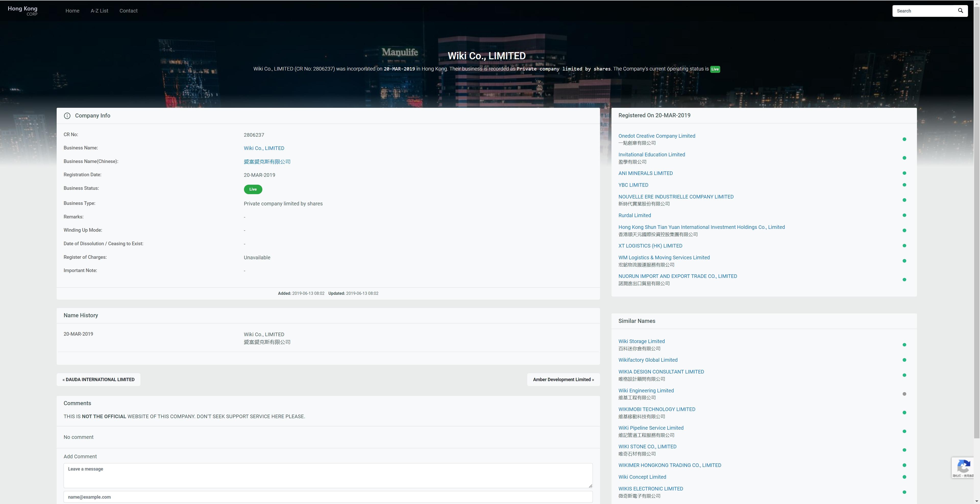Image resolution: width=980 pixels, height=504 pixels.
Task: Open WM Logistics & Moving Services Limited
Action: [x=664, y=258]
